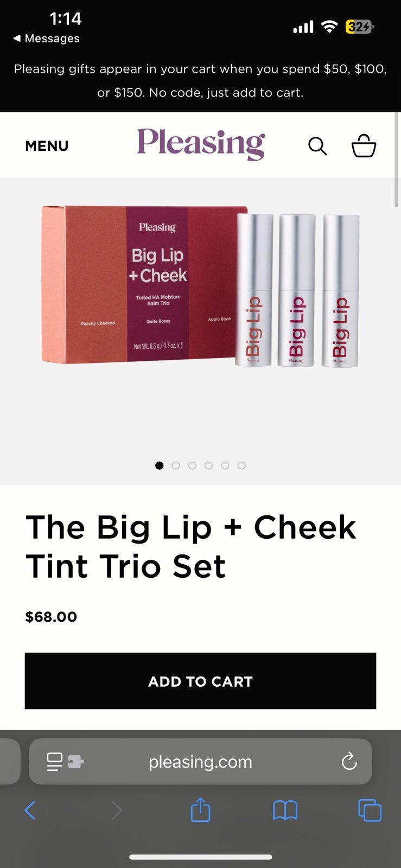Image resolution: width=401 pixels, height=868 pixels.
Task: Open the MENU navigation
Action: [47, 146]
